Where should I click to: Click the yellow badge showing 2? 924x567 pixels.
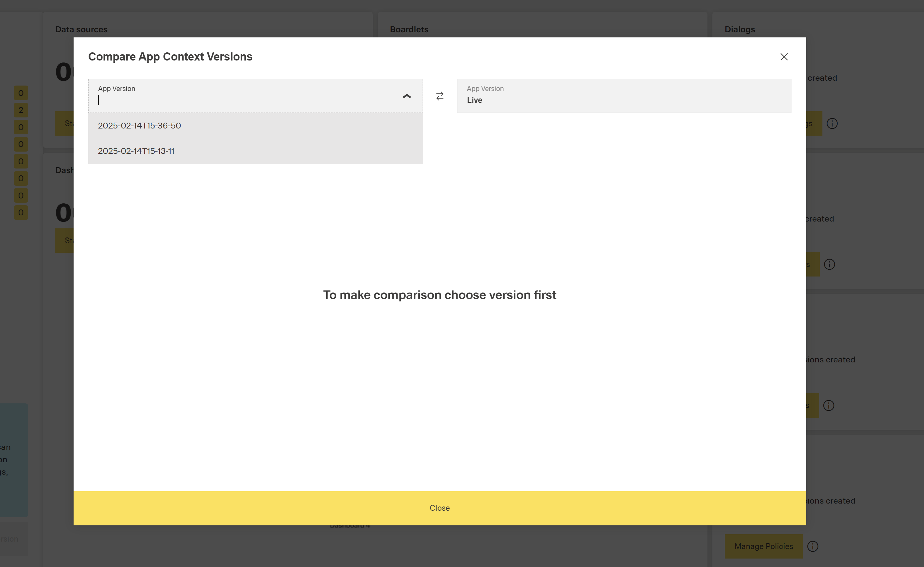coord(21,110)
